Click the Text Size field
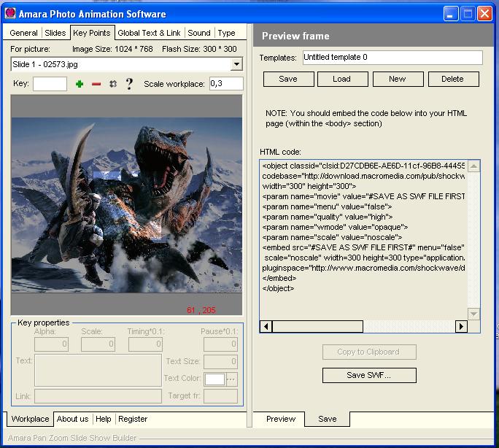 pos(220,362)
